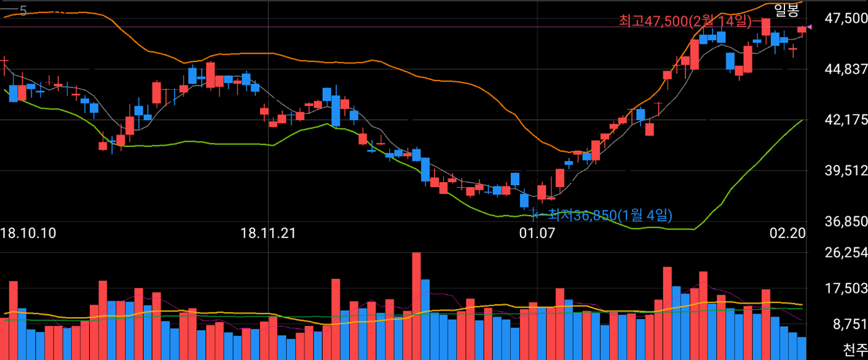Click the 36,850 price axis label

(846, 221)
